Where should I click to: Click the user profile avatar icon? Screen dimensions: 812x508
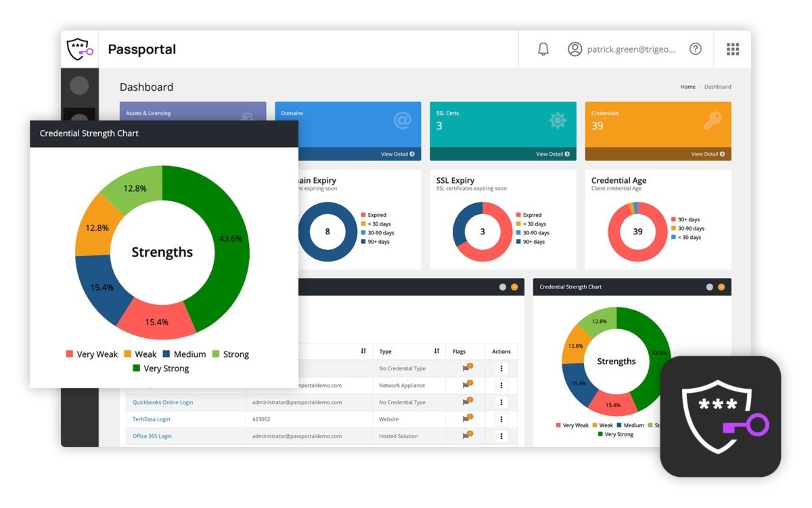575,49
